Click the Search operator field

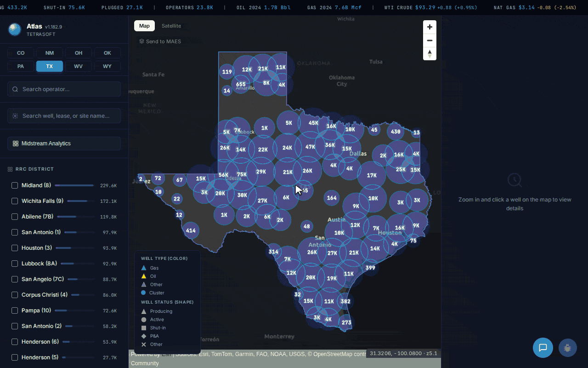[x=64, y=89]
